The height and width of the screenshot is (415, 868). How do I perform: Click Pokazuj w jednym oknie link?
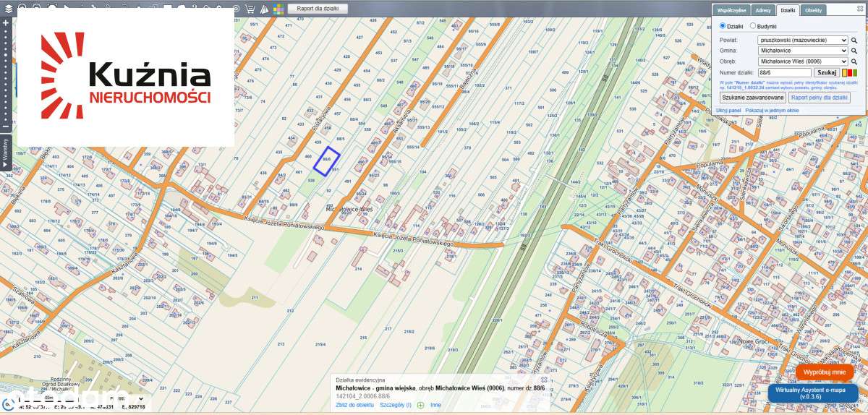point(772,110)
